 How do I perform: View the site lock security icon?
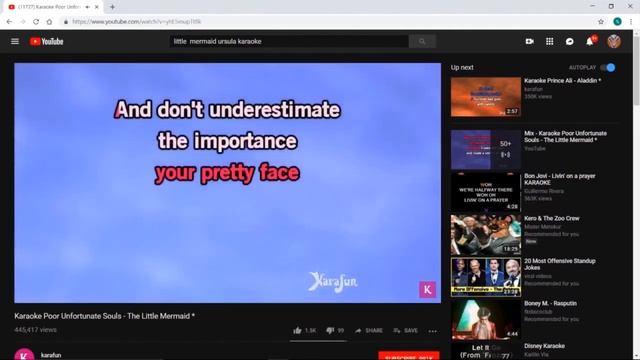coord(66,22)
